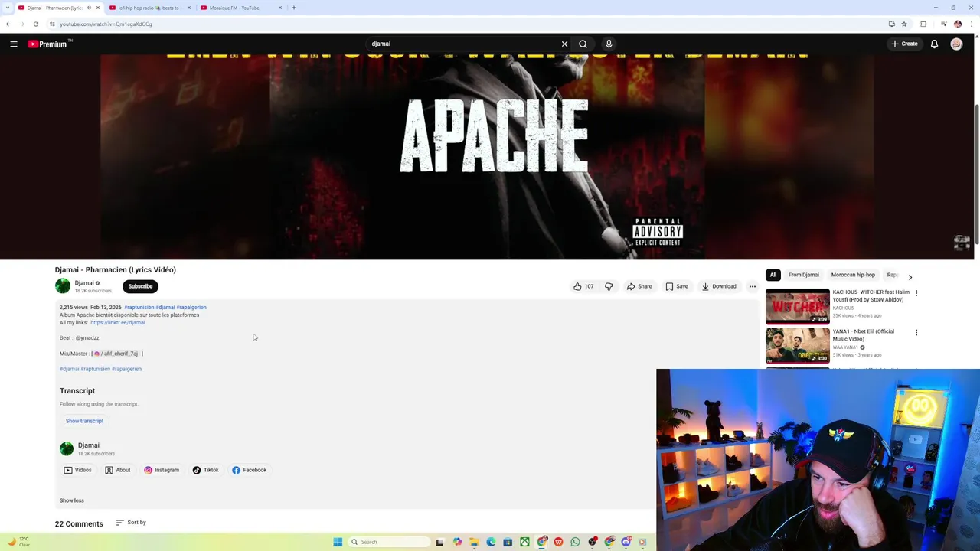Open the #raptunisien hashtag next to date
The height and width of the screenshot is (551, 980).
139,307
